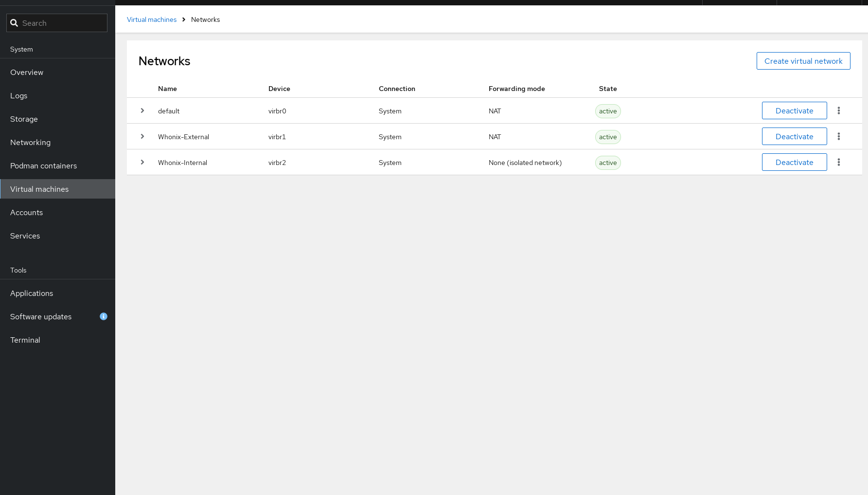Deactivate the Whonix-Internal network
The image size is (868, 495).
tap(794, 162)
